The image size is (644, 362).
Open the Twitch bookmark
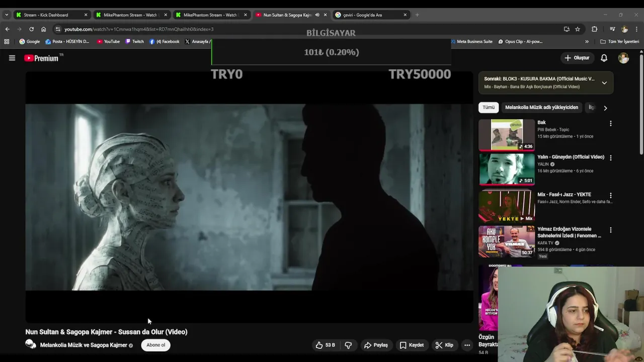(x=134, y=42)
